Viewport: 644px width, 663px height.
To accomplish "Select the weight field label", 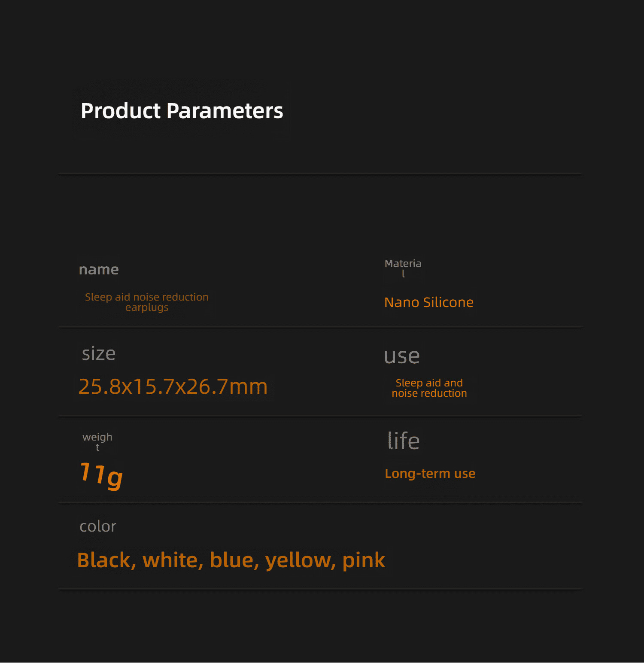I will tap(97, 441).
